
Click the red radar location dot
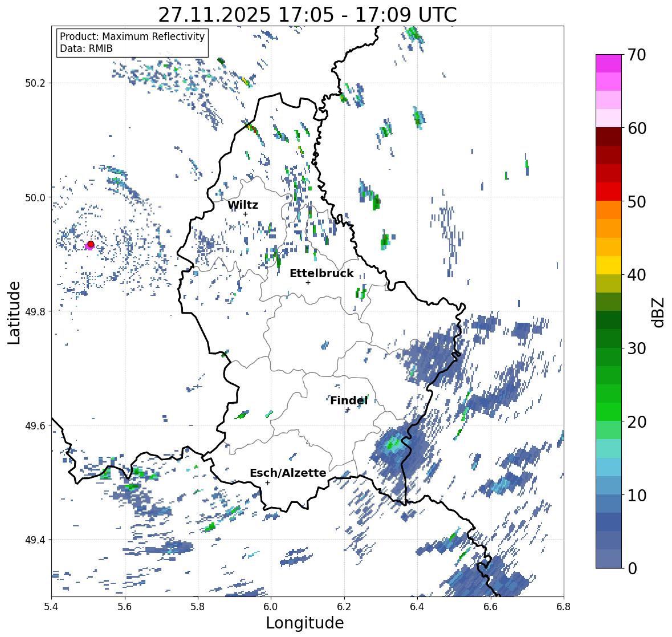(91, 244)
